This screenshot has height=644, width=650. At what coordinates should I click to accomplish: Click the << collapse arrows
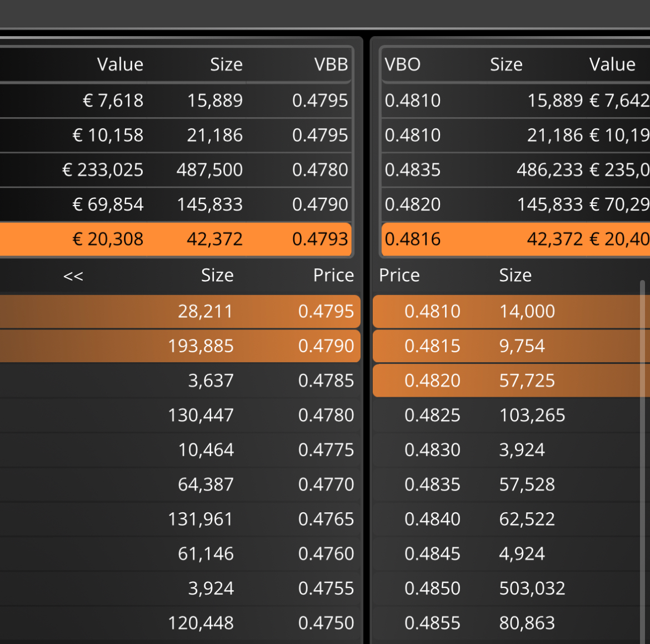pyautogui.click(x=73, y=276)
